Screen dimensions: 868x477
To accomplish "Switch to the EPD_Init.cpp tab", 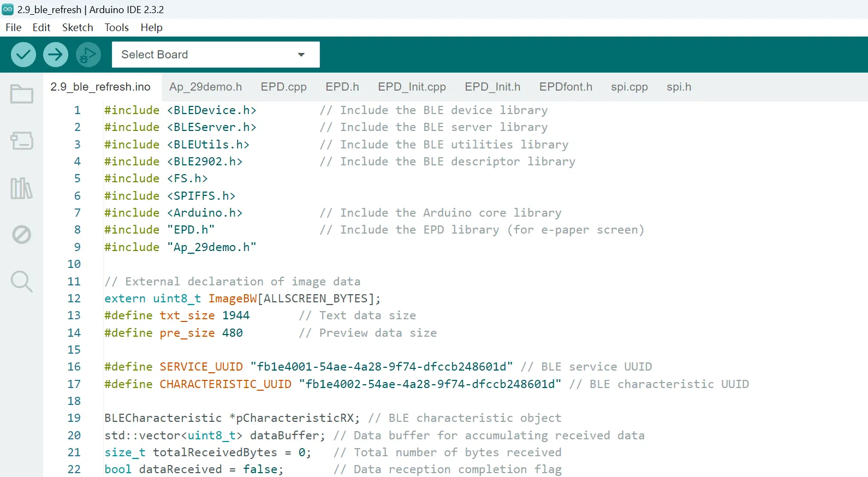I will (x=412, y=87).
